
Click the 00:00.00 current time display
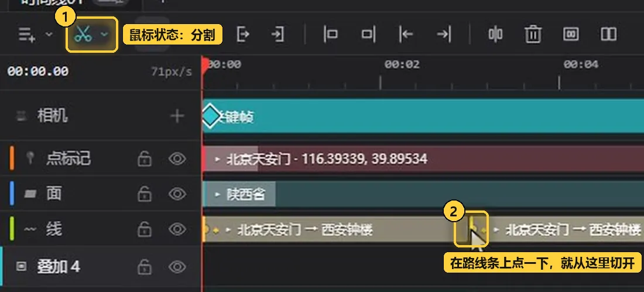tap(38, 71)
